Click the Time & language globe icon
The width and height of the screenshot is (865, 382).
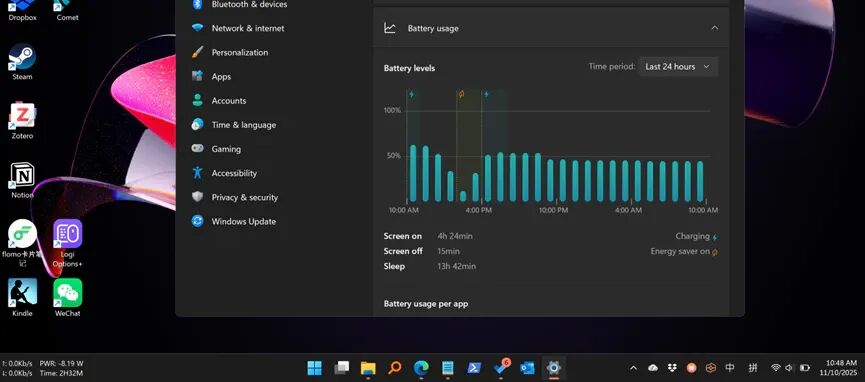[197, 125]
